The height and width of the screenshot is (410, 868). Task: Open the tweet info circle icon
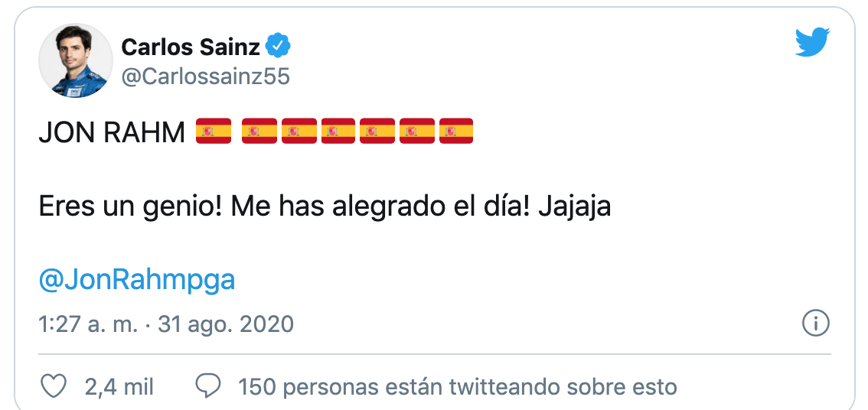coord(815,324)
